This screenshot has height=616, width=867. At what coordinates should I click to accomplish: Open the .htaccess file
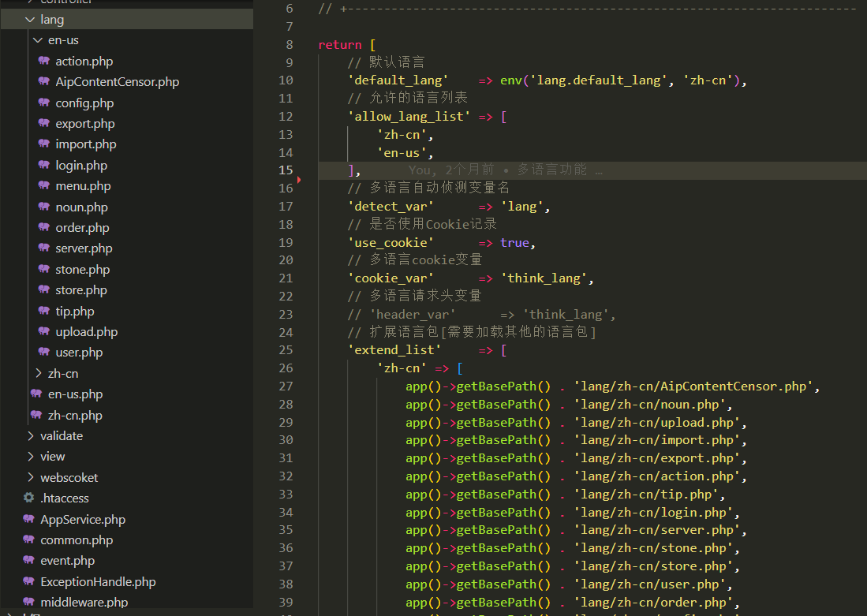(x=65, y=498)
